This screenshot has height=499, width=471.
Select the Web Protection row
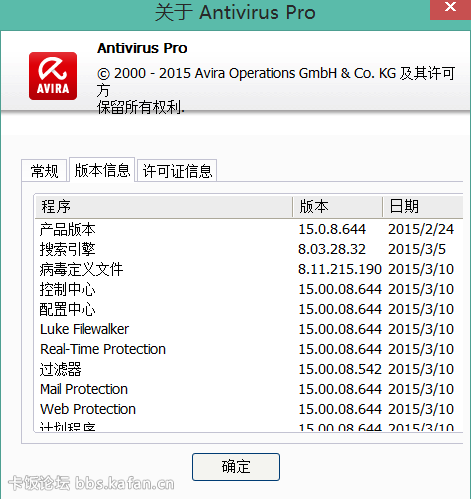coord(249,409)
